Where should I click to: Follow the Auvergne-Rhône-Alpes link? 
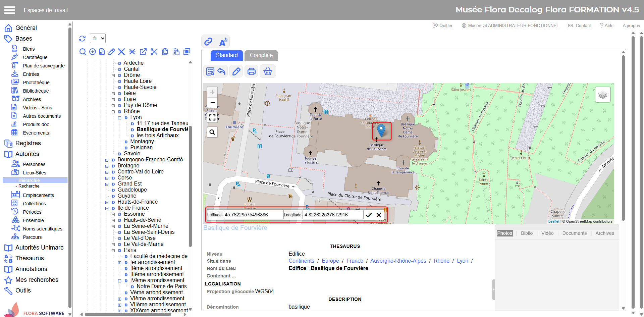pos(398,261)
